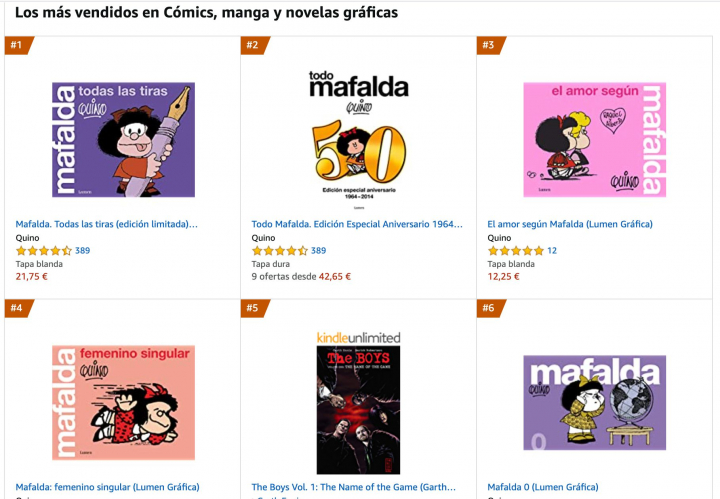This screenshot has width=720, height=499.
Task: Click the Todo Mafalda 50 anniversary cover
Action: (x=358, y=132)
